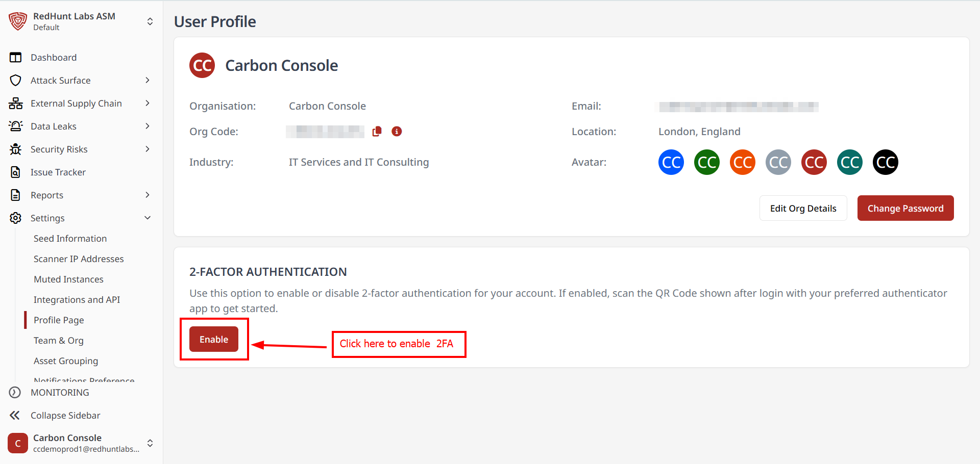Click the Dashboard panel icon
This screenshot has height=464, width=980.
16,58
